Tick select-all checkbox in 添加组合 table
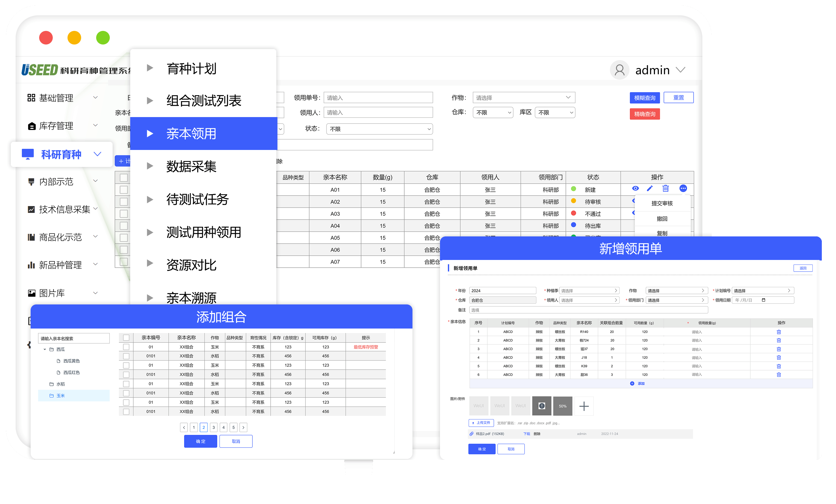836x504 pixels. [x=126, y=338]
